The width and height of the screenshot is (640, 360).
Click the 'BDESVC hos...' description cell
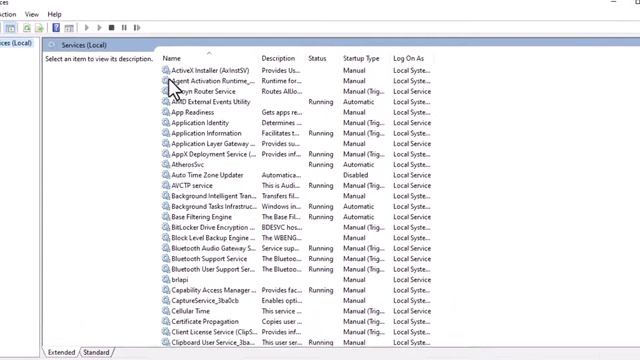[282, 227]
